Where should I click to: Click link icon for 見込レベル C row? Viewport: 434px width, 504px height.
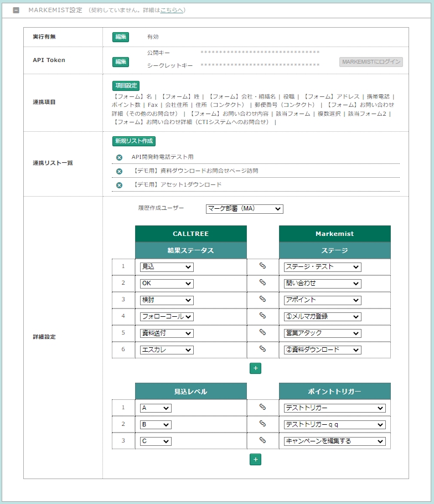point(262,440)
